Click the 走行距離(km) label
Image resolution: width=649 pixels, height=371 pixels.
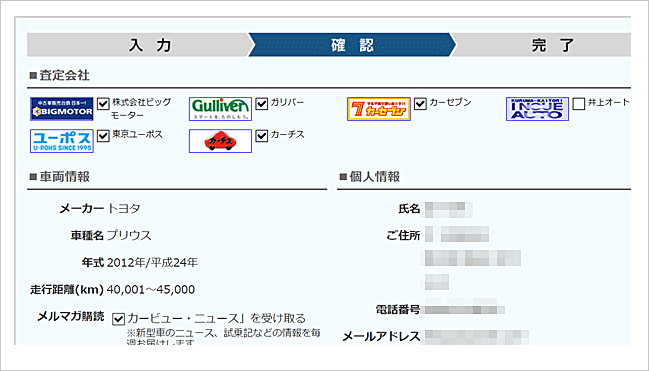coord(67,289)
